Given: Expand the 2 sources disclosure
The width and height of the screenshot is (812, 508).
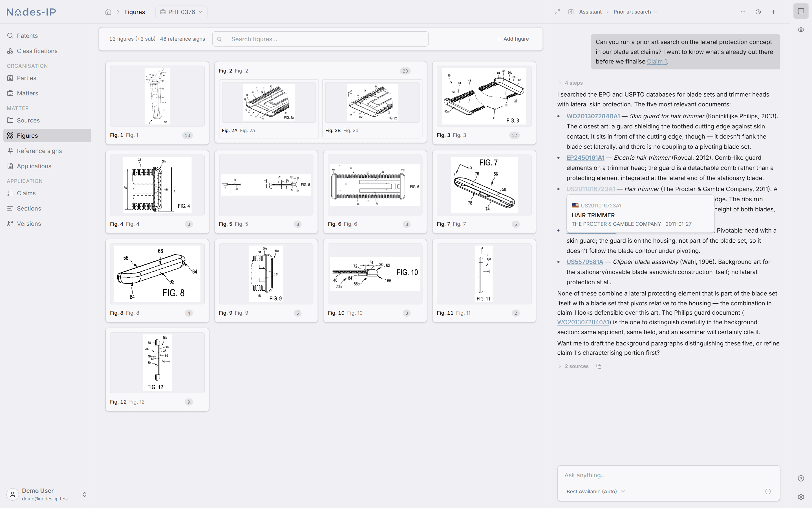Looking at the screenshot, I should click(573, 366).
